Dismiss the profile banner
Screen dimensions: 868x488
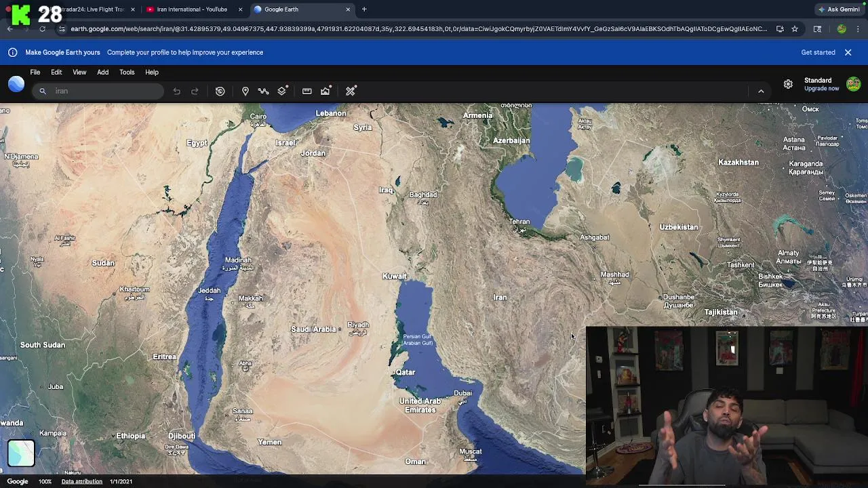tap(848, 52)
